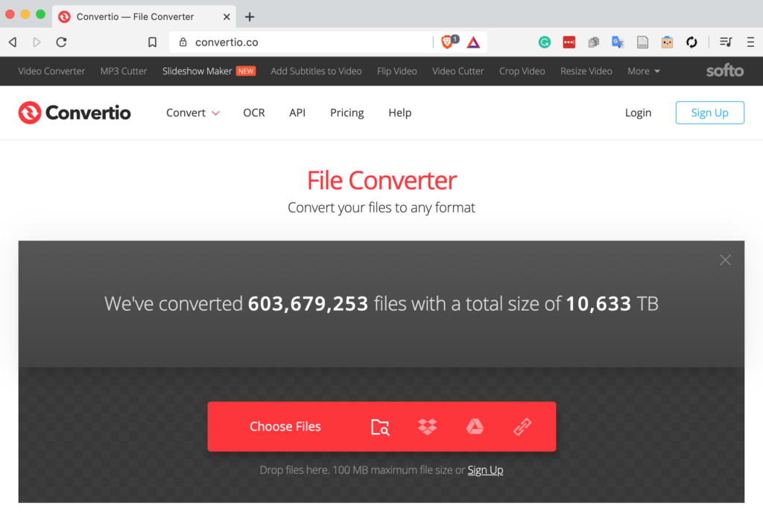763x532 pixels.
Task: Open a new browser tab with plus
Action: (250, 17)
